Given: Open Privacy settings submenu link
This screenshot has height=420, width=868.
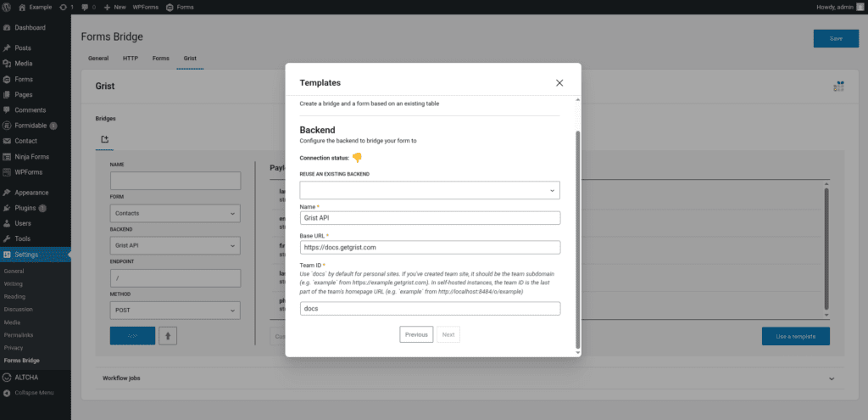Looking at the screenshot, I should [x=14, y=348].
